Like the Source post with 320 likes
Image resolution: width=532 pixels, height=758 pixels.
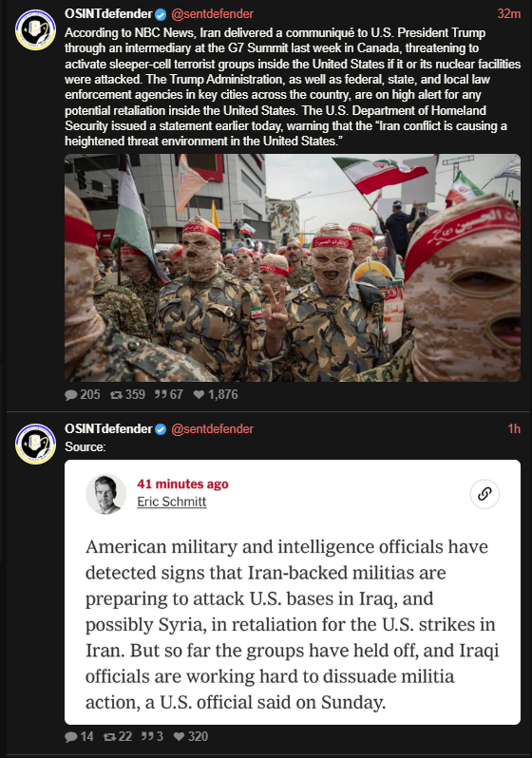tap(191, 737)
